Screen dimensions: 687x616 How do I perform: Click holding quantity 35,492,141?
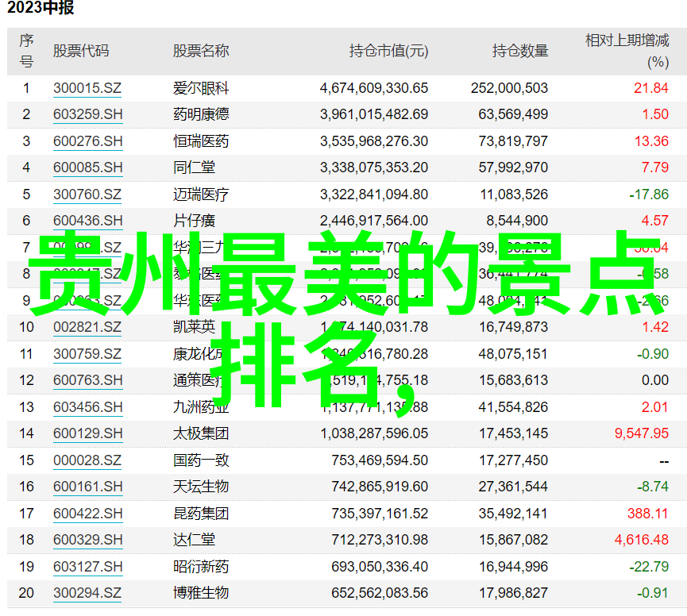513,514
